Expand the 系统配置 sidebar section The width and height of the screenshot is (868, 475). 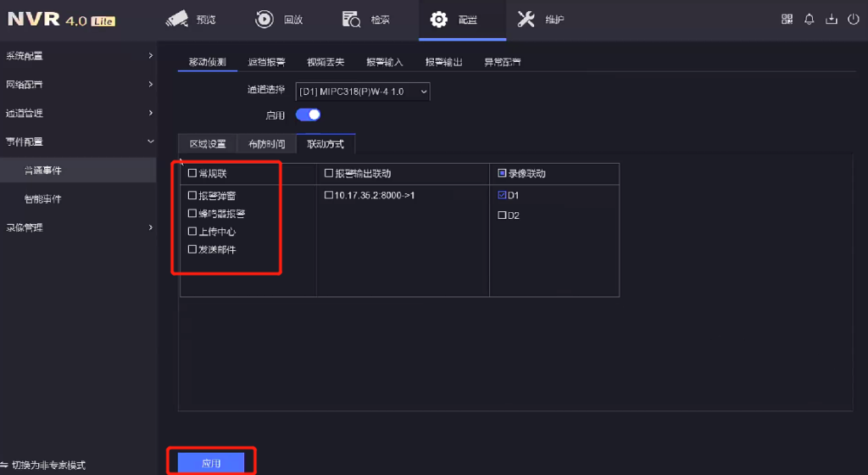pos(78,56)
